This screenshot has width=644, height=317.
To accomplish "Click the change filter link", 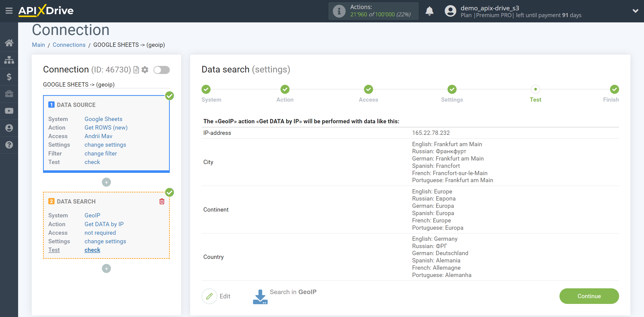I will 101,153.
